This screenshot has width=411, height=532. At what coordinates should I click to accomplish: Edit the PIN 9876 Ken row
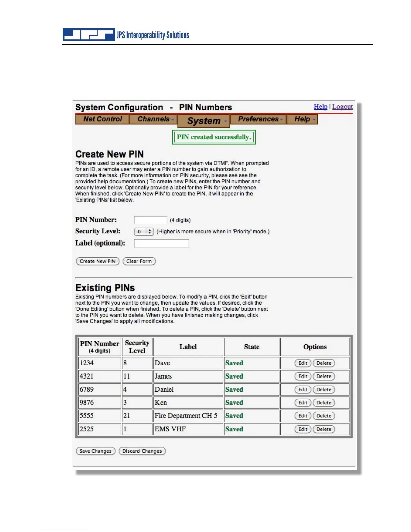(303, 403)
